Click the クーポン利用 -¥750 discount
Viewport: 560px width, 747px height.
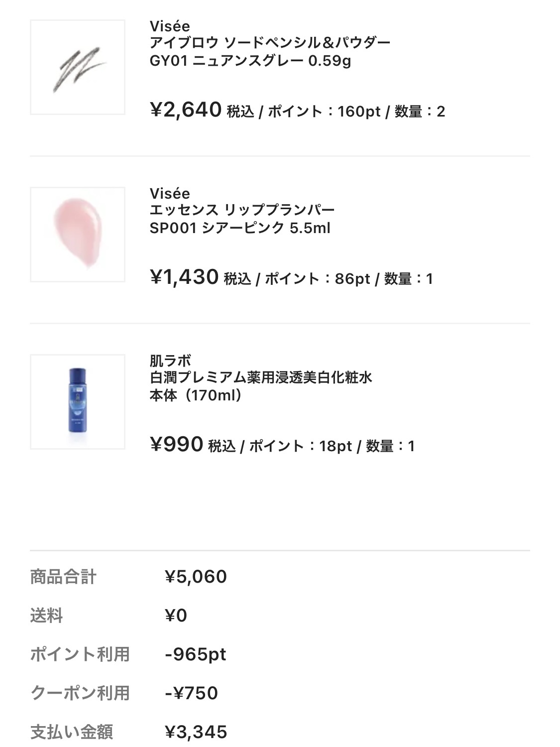pos(191,693)
